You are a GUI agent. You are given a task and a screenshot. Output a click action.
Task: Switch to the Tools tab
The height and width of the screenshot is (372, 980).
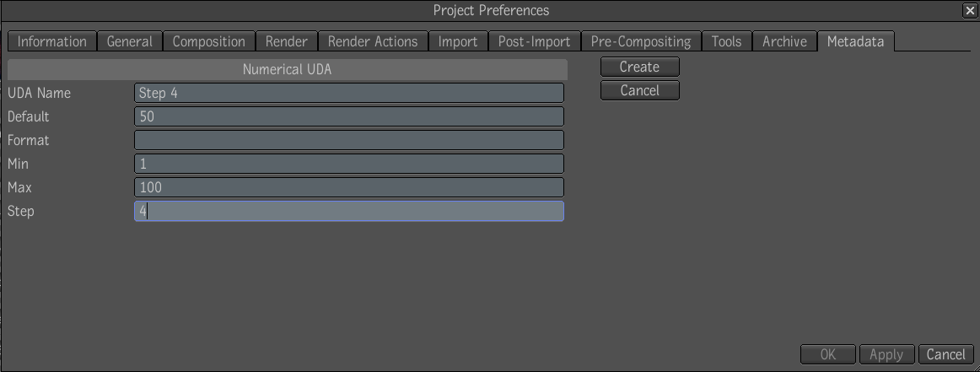[x=726, y=41]
